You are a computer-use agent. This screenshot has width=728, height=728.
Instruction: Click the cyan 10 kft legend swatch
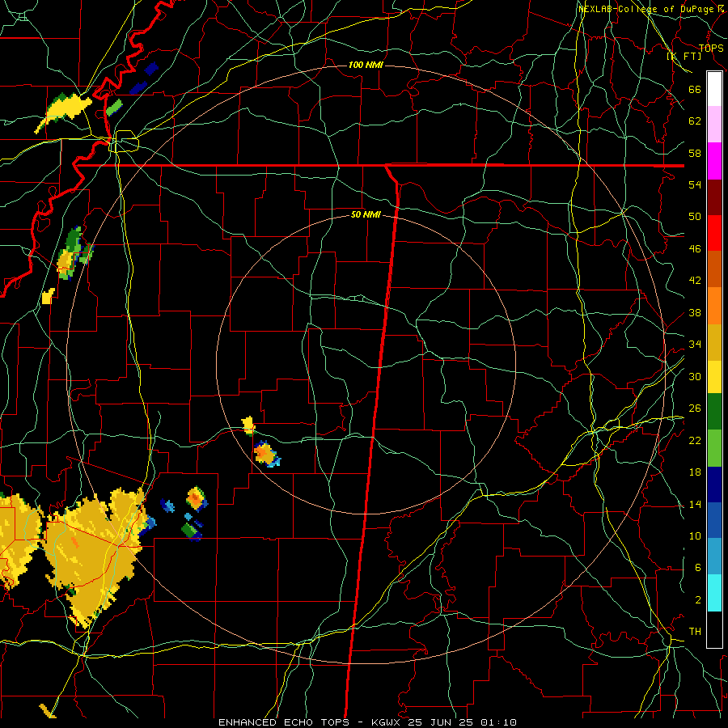[714, 593]
